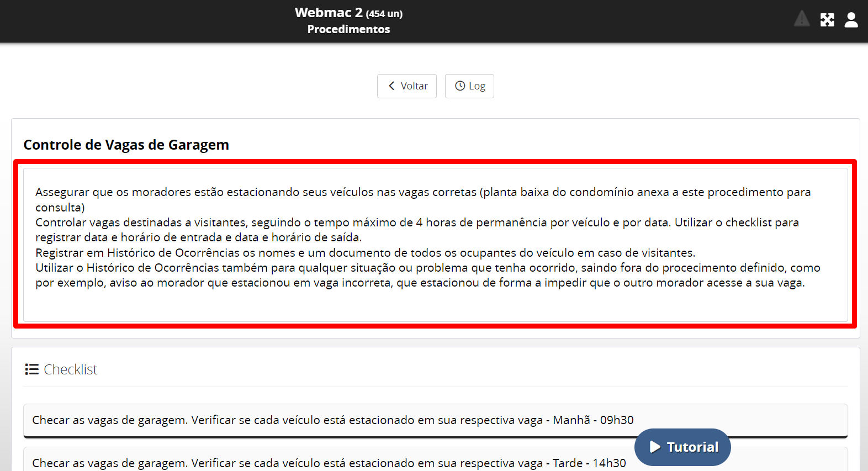
Task: Click the Checklist section heading text
Action: click(71, 369)
